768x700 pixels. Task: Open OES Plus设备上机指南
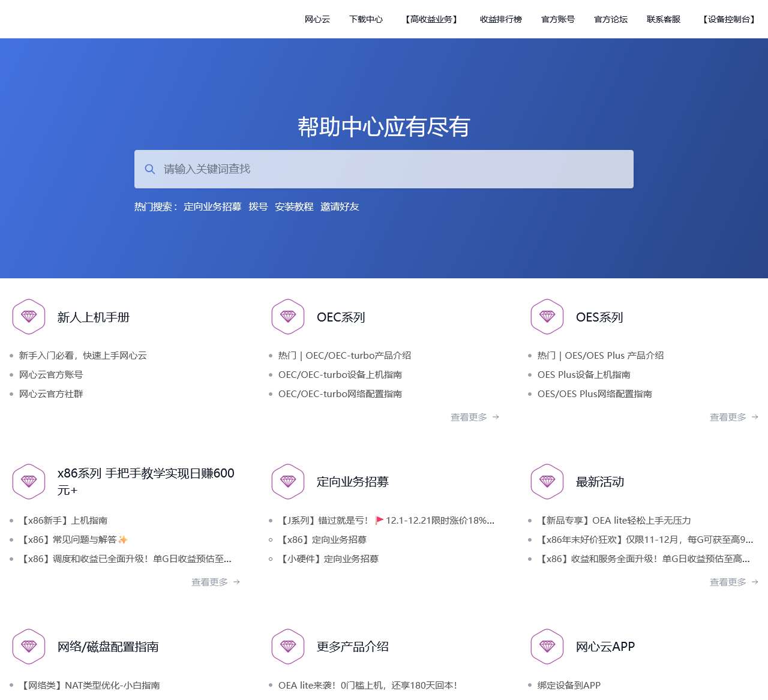(584, 375)
